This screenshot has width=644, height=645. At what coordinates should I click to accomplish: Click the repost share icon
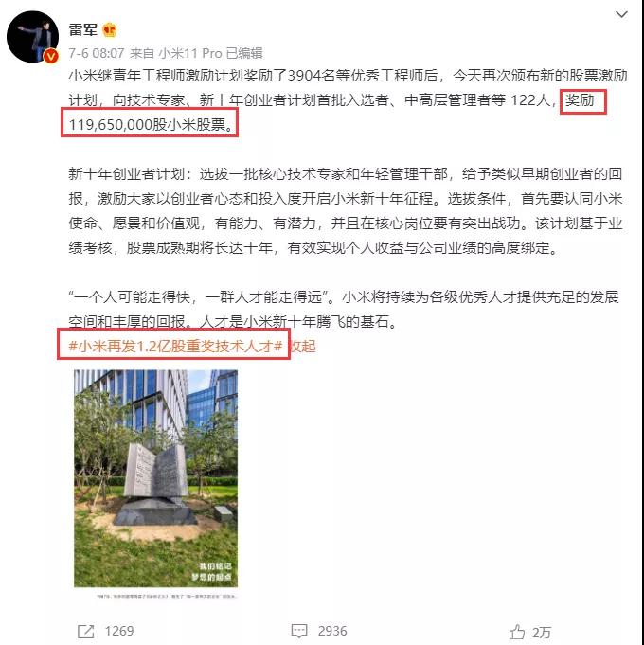(85, 632)
